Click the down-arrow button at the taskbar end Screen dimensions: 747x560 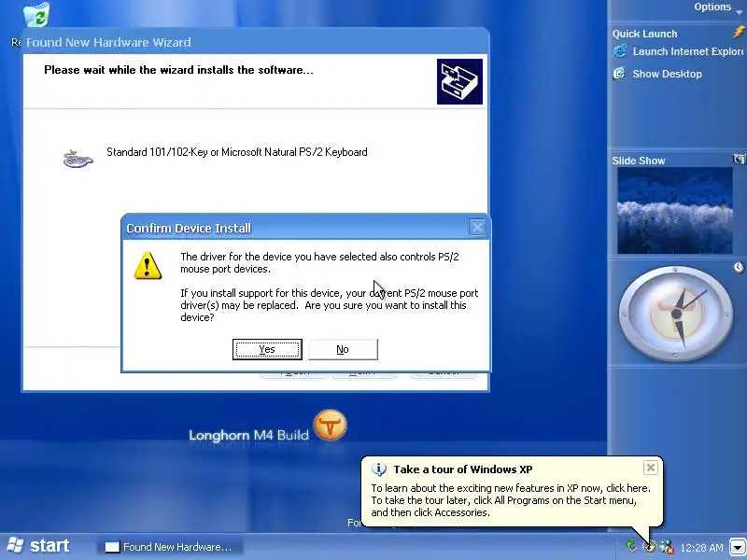click(738, 547)
